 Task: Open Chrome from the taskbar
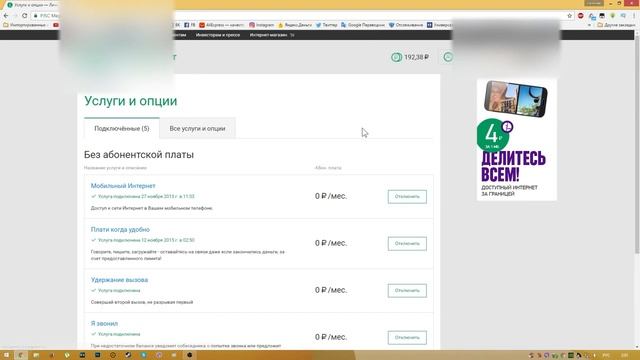click(21, 355)
